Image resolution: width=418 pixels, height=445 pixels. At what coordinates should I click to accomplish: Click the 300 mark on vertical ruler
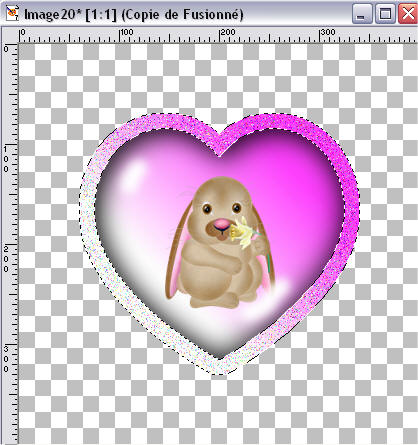click(6, 359)
